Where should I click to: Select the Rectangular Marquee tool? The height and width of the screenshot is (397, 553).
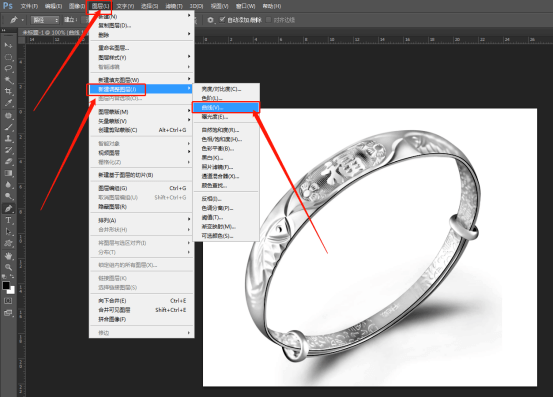[8, 57]
